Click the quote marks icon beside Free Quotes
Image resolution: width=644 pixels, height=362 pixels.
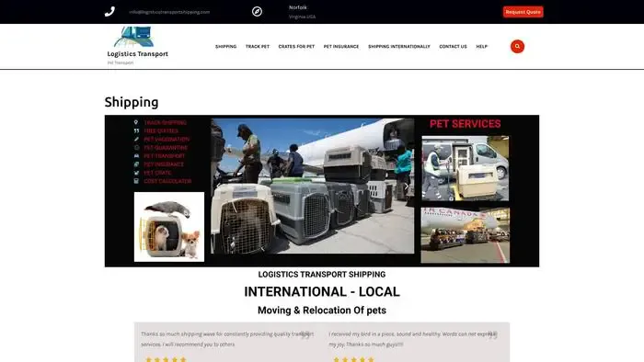[x=136, y=130]
